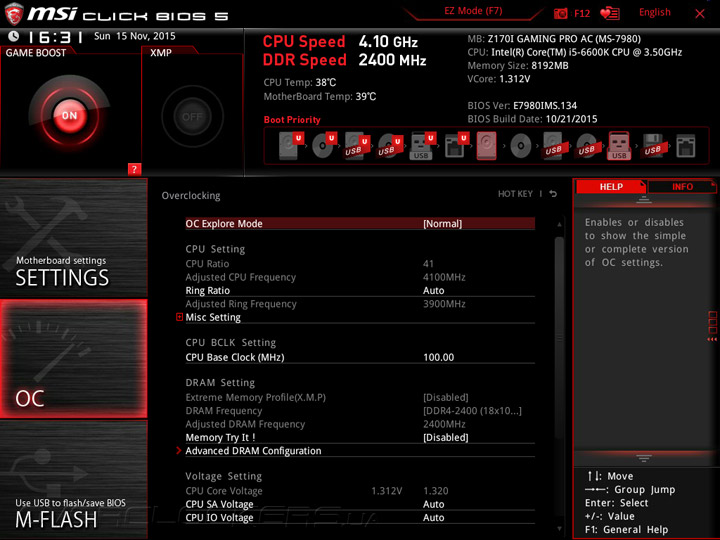Choose the legacy network boot icon at row end
Image resolution: width=720 pixels, height=540 pixels.
pos(686,146)
